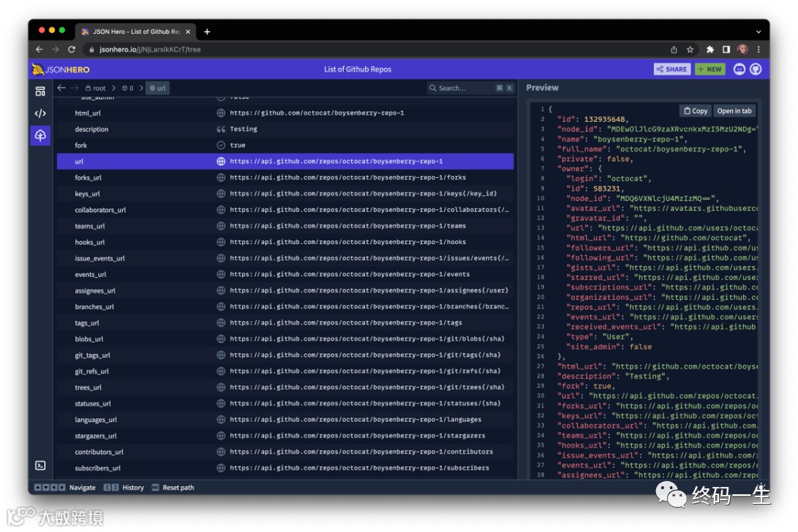Click the browser forward button
798x532 pixels.
click(55, 50)
